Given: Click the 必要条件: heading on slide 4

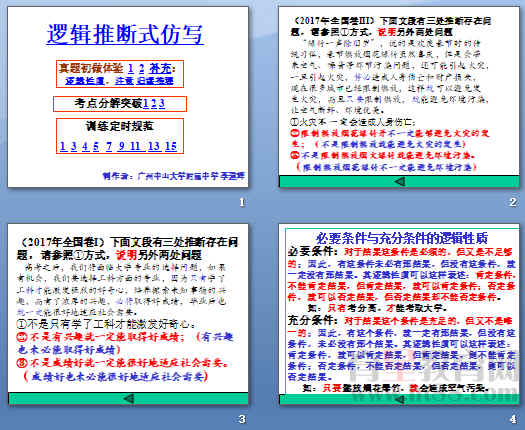Looking at the screenshot, I should click(313, 252).
